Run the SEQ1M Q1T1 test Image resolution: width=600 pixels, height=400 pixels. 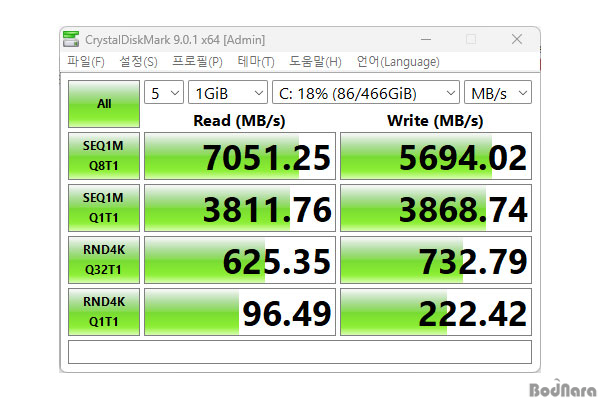point(103,207)
